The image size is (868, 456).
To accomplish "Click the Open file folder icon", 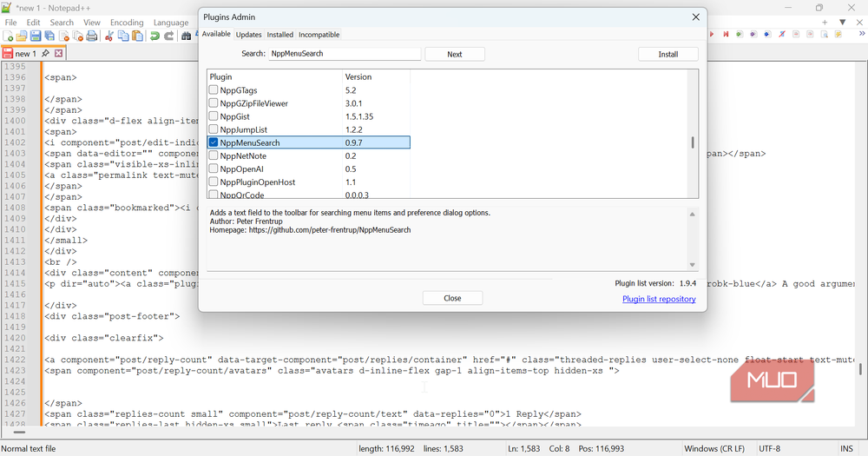I will coord(22,36).
